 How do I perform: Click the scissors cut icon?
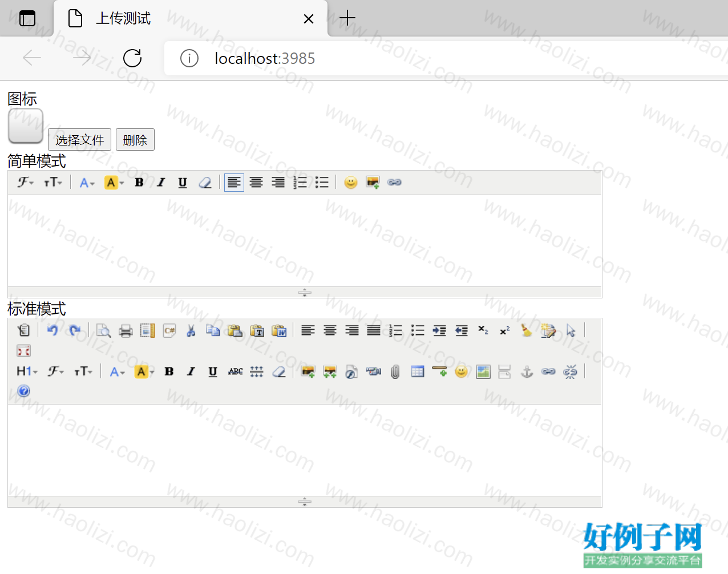[191, 330]
